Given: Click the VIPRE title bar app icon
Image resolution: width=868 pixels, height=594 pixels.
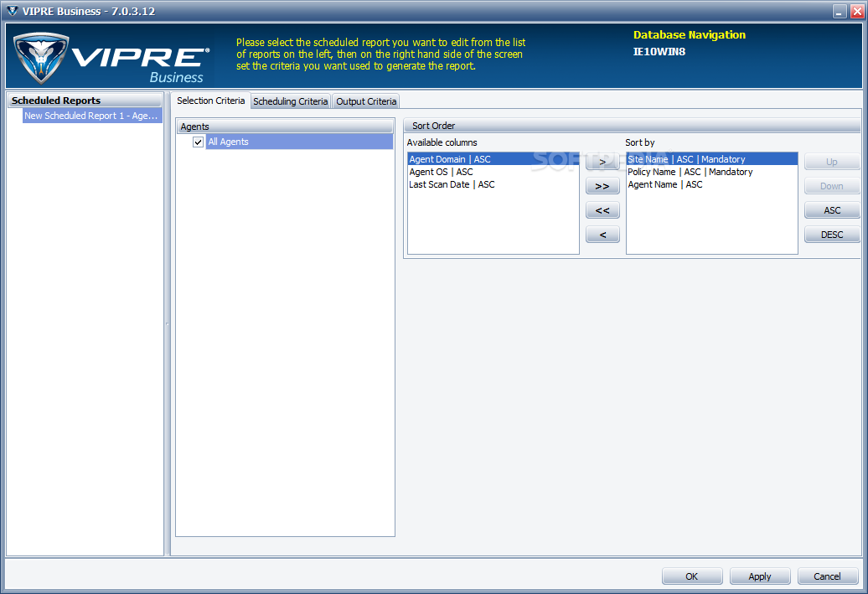Looking at the screenshot, I should (12, 11).
